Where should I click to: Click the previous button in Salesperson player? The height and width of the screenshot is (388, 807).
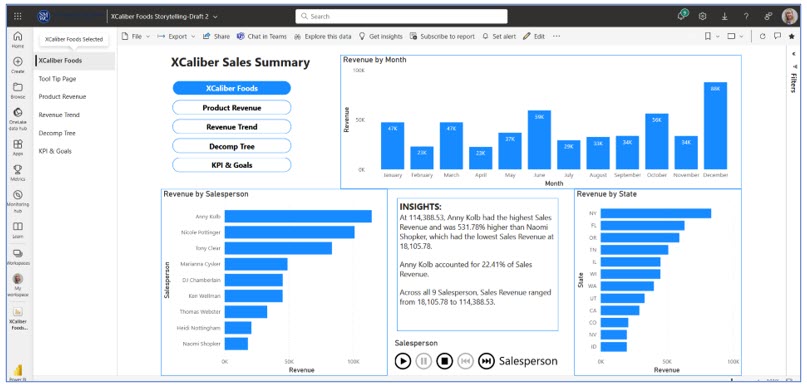click(x=465, y=361)
